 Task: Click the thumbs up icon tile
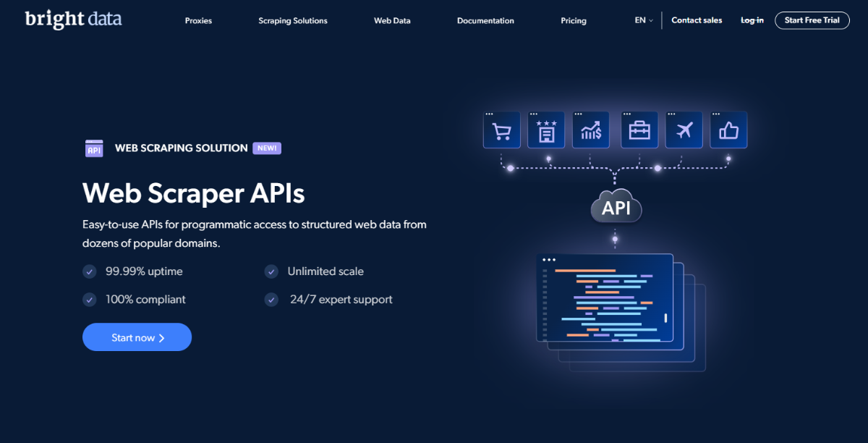click(728, 130)
